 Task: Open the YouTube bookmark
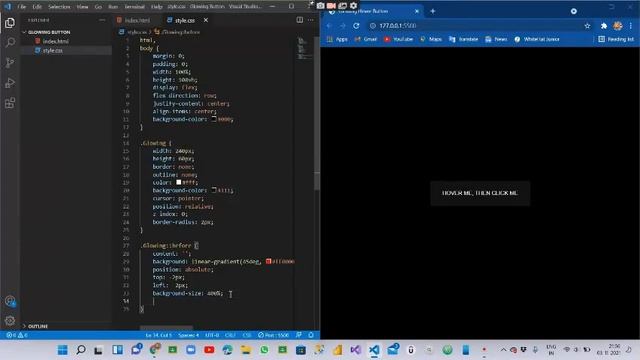(x=398, y=39)
